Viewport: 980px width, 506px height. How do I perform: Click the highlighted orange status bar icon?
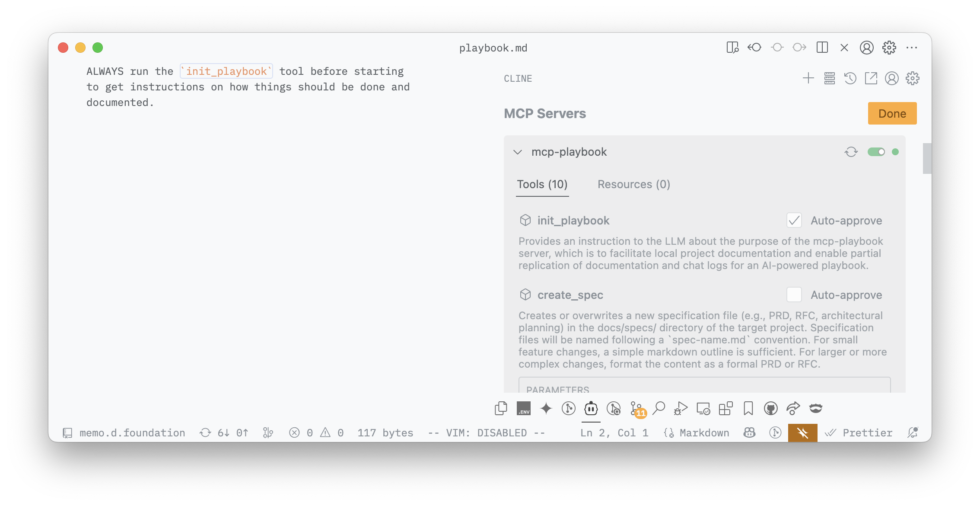coord(802,432)
